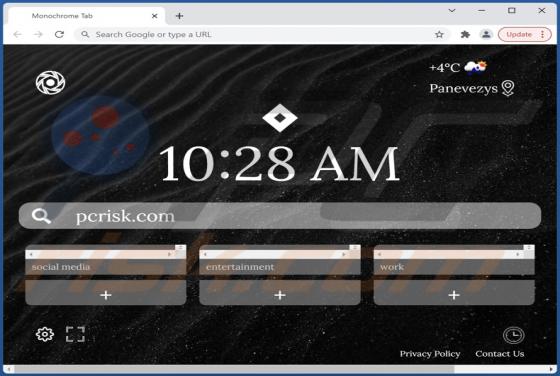Click the page horizontal scrollbar
560x376 pixels.
pos(234,369)
